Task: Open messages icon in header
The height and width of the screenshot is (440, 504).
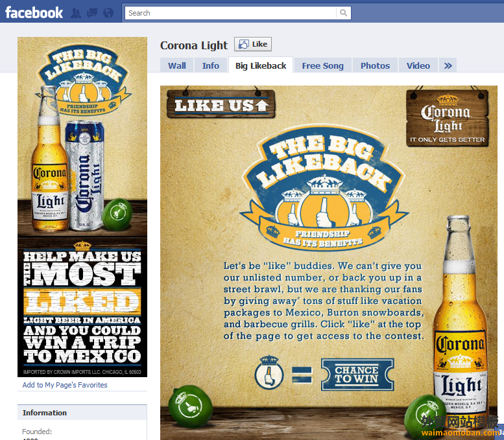Action: [92, 13]
